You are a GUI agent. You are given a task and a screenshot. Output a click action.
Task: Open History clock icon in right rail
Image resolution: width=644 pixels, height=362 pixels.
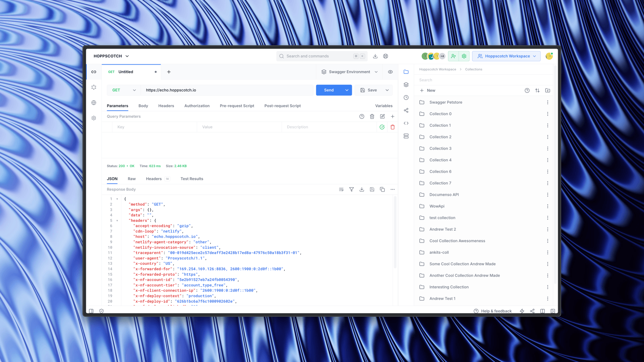(406, 98)
